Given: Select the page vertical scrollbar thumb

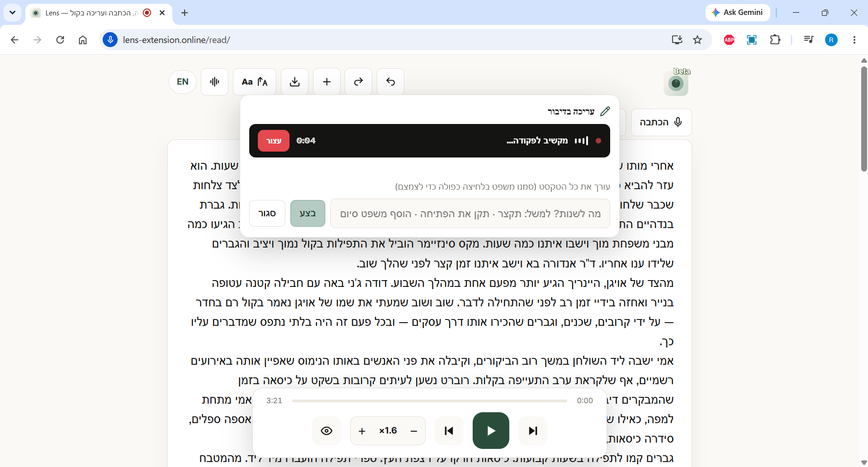Looking at the screenshot, I should (x=864, y=119).
